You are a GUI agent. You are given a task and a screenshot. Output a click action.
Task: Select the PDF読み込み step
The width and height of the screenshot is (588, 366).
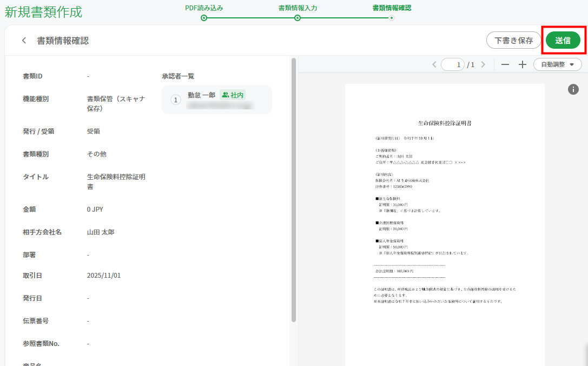point(203,12)
